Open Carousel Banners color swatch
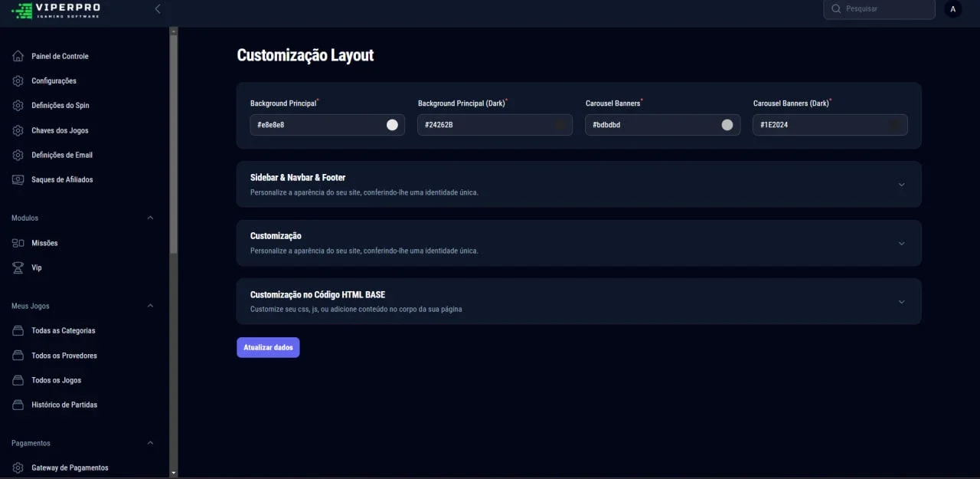The image size is (980, 479). click(x=727, y=125)
